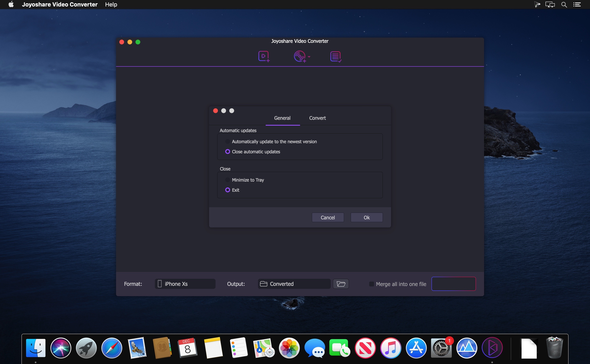The image size is (590, 364).
Task: Click the Add DVD disc toolbar icon
Action: click(300, 57)
